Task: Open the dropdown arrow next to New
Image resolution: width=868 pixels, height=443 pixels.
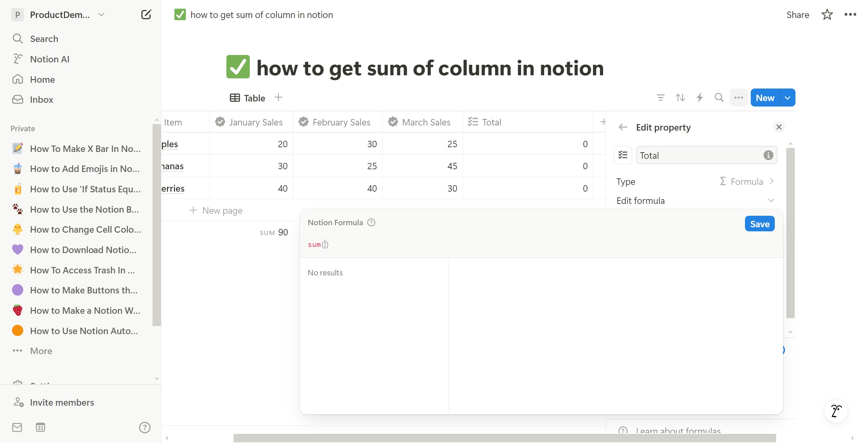Action: click(787, 98)
